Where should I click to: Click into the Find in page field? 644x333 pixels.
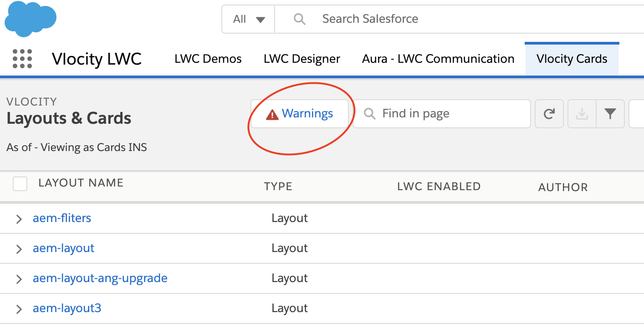442,114
